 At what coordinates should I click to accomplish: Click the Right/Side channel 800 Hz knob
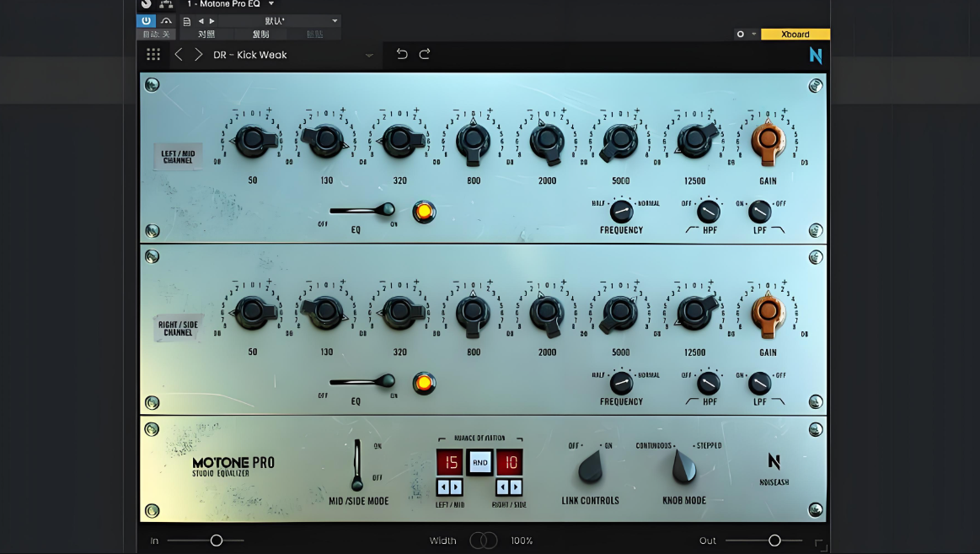[x=473, y=313]
